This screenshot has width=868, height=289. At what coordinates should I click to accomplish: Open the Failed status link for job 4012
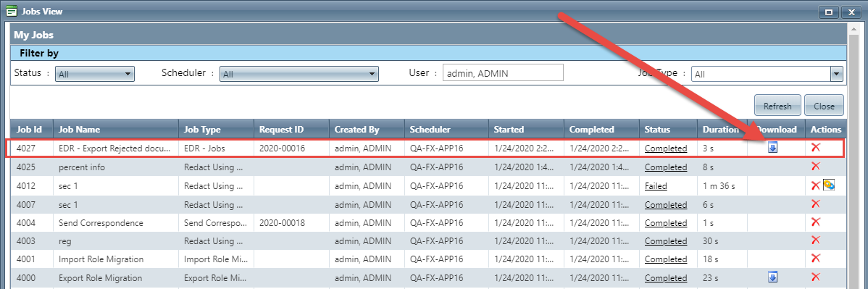coord(656,186)
